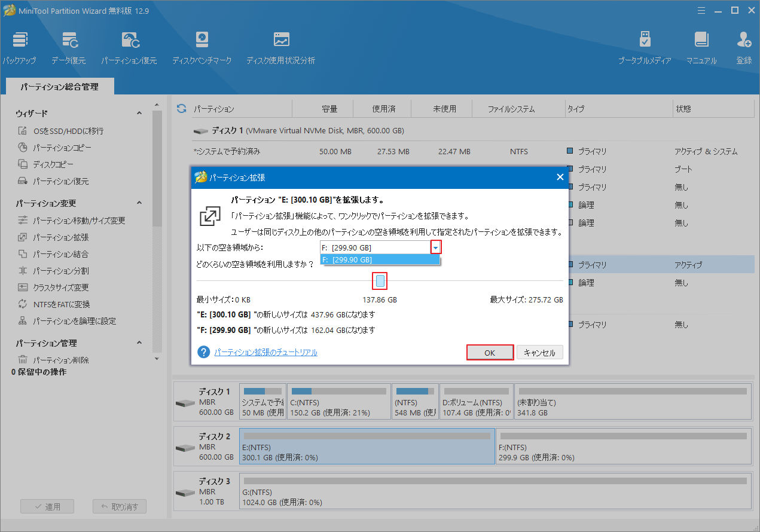Collapse the パーティション管理 section

pyautogui.click(x=139, y=343)
